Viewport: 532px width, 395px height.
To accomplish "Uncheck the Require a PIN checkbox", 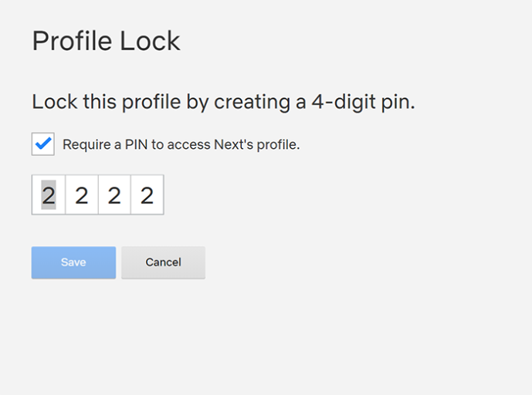I will point(42,143).
